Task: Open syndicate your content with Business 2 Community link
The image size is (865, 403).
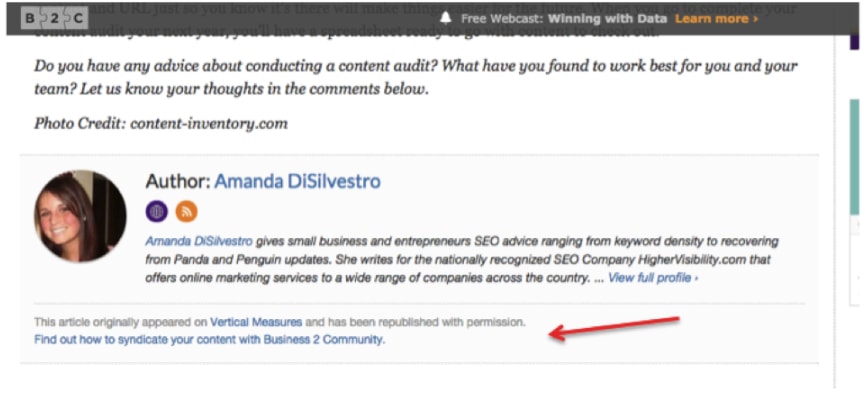Action: click(x=210, y=340)
